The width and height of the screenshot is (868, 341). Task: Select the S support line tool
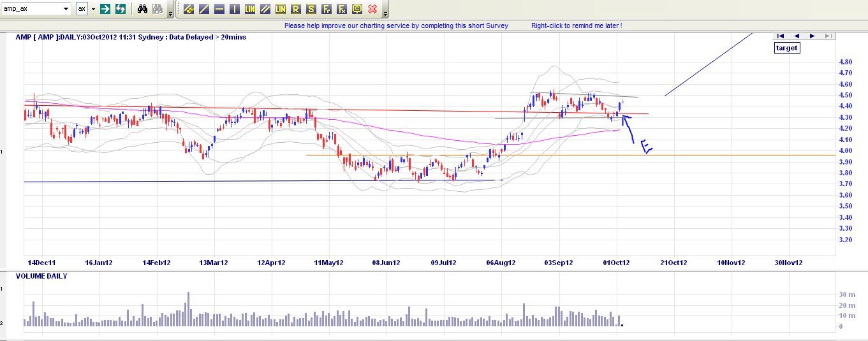coord(311,9)
